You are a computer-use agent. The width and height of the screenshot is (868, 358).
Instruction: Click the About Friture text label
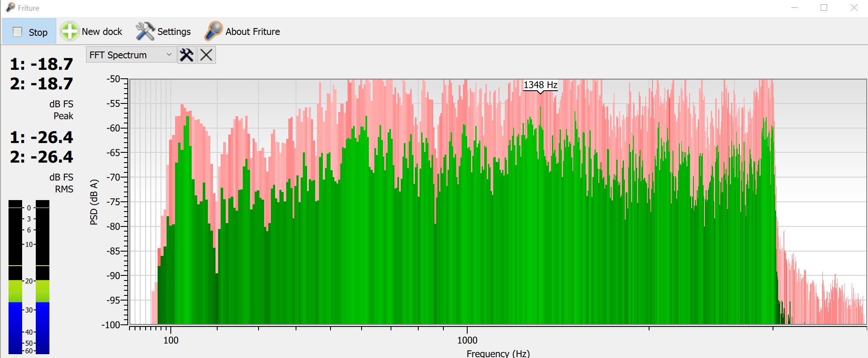click(x=253, y=32)
